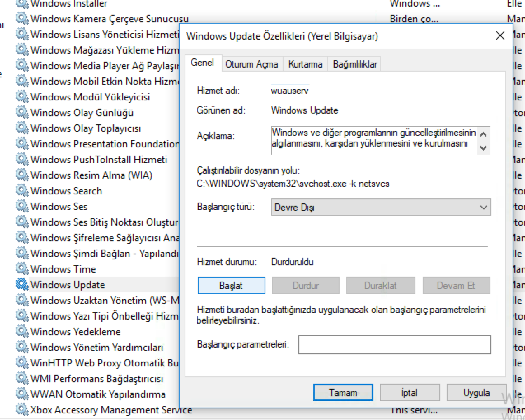Click gear icon for Windows Olay Günlüğü
The width and height of the screenshot is (525, 420).
[22, 112]
